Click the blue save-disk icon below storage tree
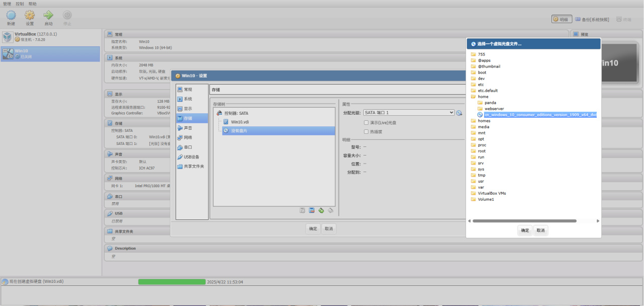 pyautogui.click(x=312, y=210)
